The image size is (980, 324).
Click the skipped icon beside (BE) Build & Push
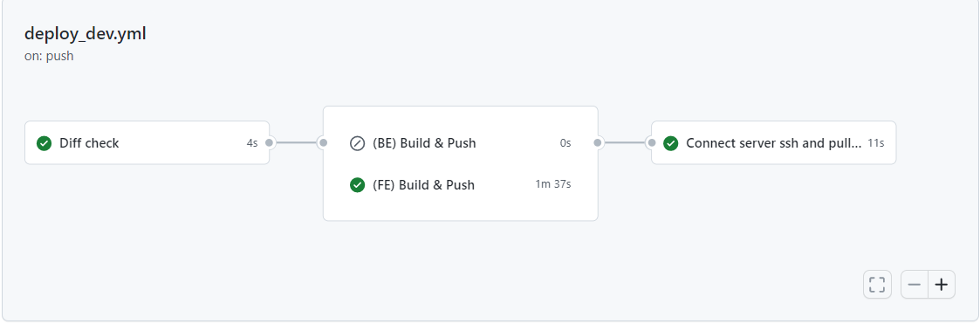tap(357, 143)
